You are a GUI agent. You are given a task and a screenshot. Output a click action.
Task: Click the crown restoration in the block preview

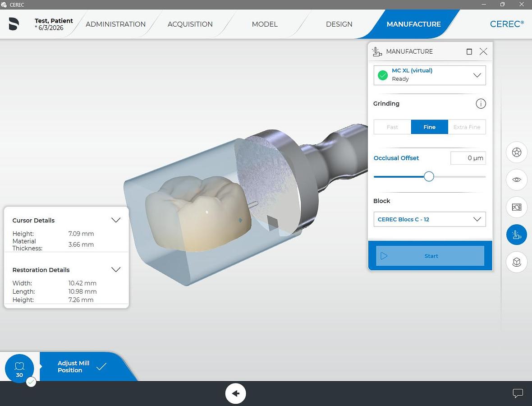pyautogui.click(x=198, y=213)
